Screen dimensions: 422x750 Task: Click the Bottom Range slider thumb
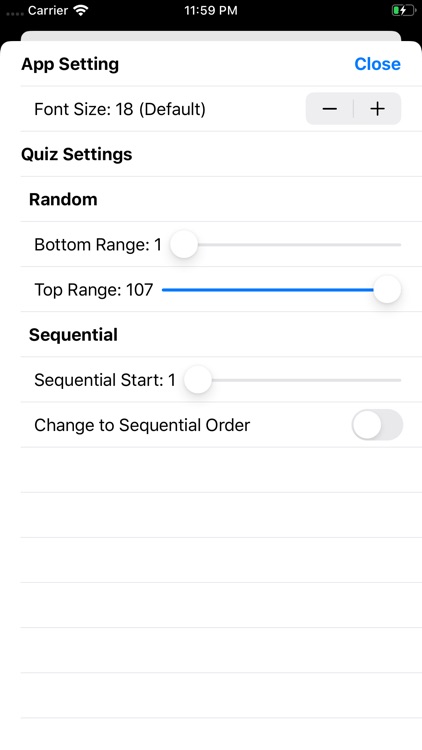184,244
